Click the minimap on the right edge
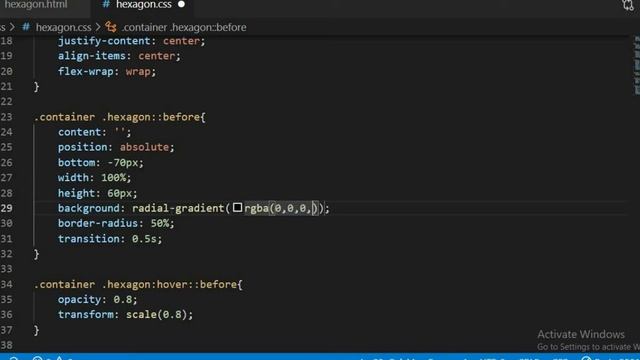The height and width of the screenshot is (360, 640). tap(636, 65)
